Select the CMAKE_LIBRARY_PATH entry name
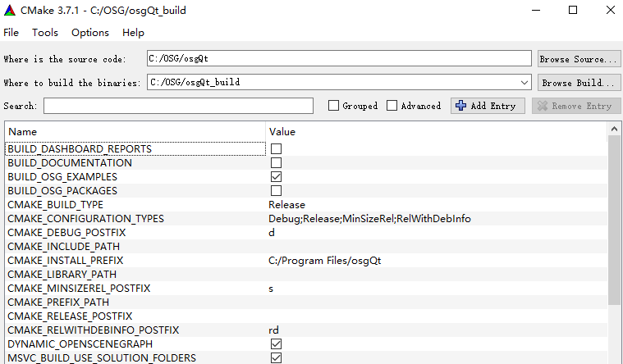Image resolution: width=623 pixels, height=364 pixels. (62, 275)
